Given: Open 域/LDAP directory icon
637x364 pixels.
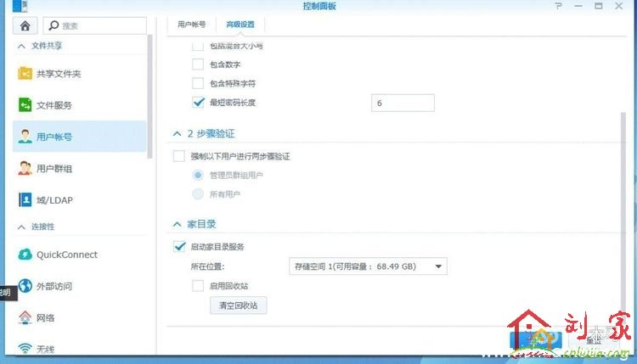Looking at the screenshot, I should (25, 200).
